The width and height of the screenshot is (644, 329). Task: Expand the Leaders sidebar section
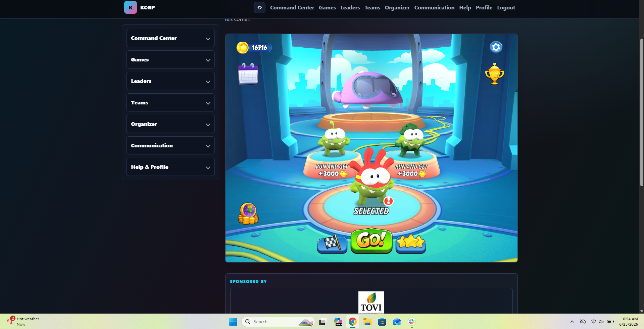(170, 81)
